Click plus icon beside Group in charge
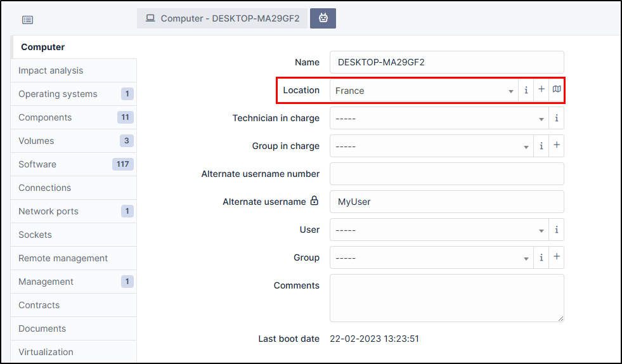The height and width of the screenshot is (364, 622). [x=556, y=146]
